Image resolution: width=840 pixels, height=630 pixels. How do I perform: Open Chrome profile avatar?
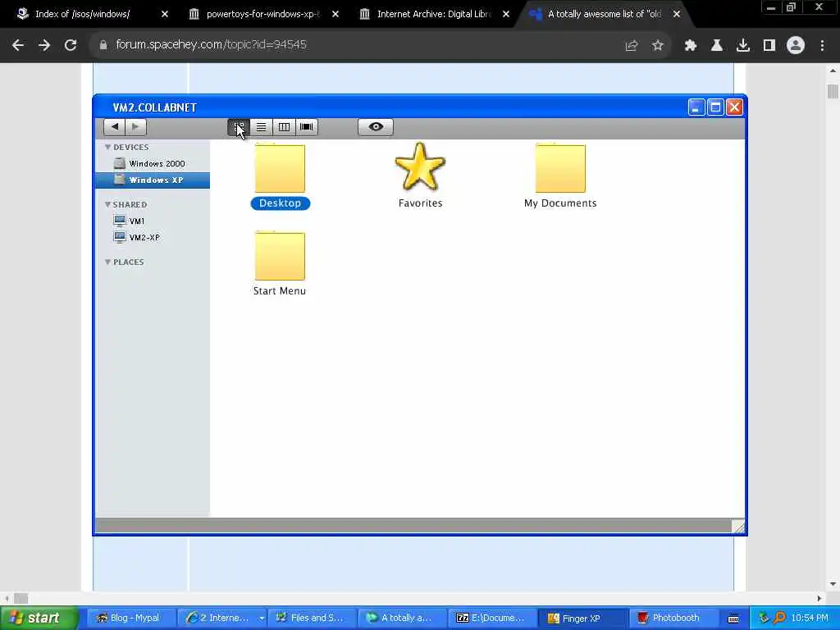pos(796,46)
